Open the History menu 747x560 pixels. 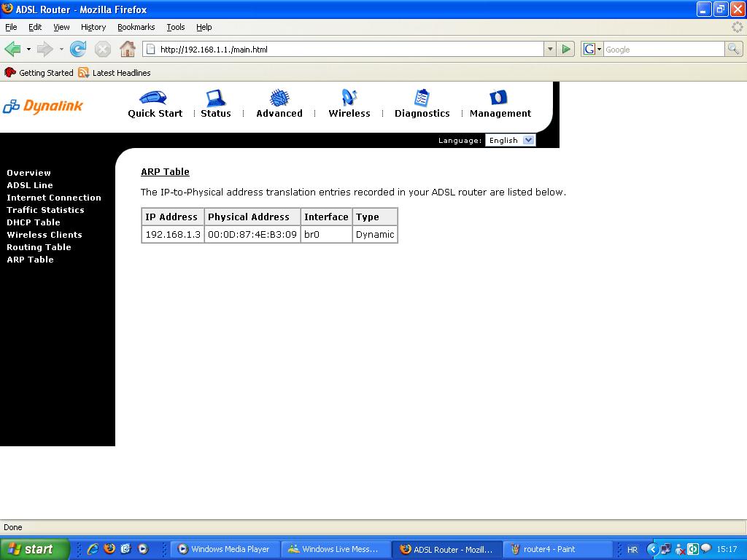(x=93, y=27)
